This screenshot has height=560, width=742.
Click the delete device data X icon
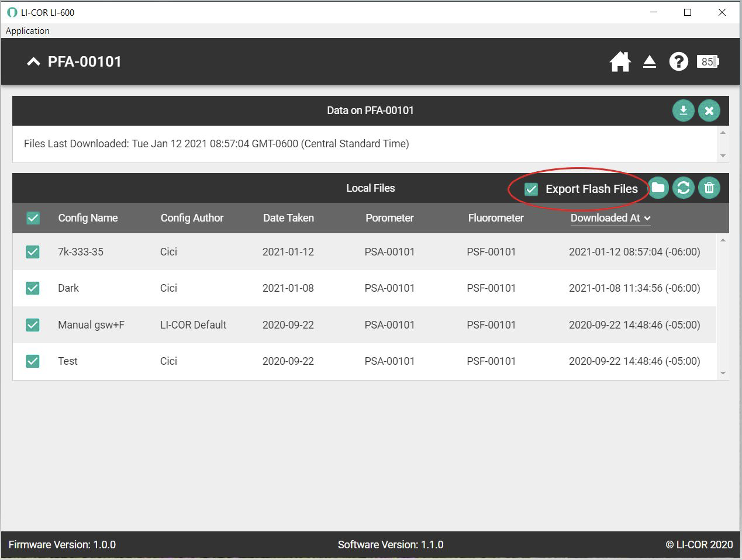pyautogui.click(x=709, y=110)
